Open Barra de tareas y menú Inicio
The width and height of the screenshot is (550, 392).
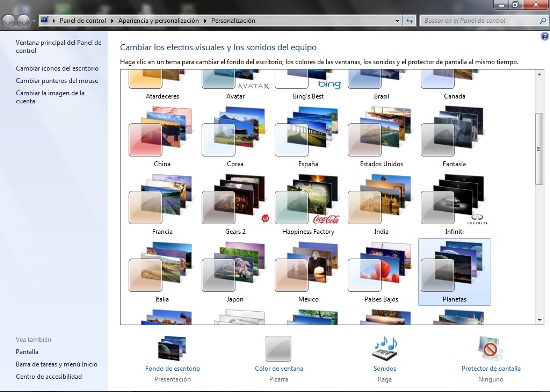click(56, 364)
